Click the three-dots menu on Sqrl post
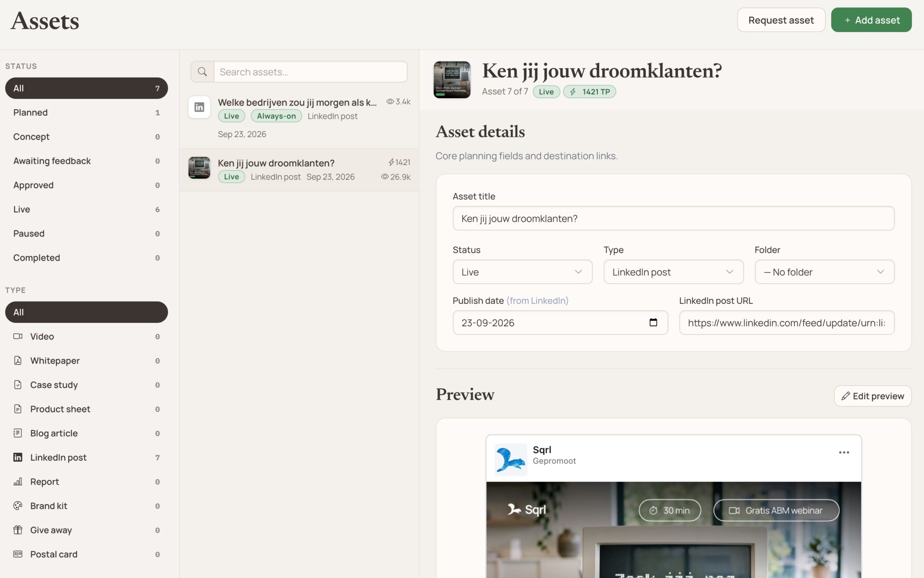The height and width of the screenshot is (578, 924). [844, 452]
